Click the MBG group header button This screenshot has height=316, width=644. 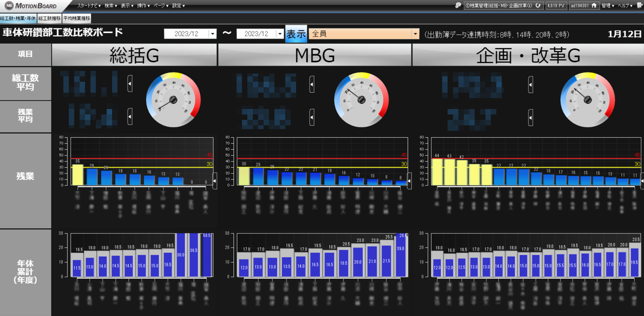[315, 55]
